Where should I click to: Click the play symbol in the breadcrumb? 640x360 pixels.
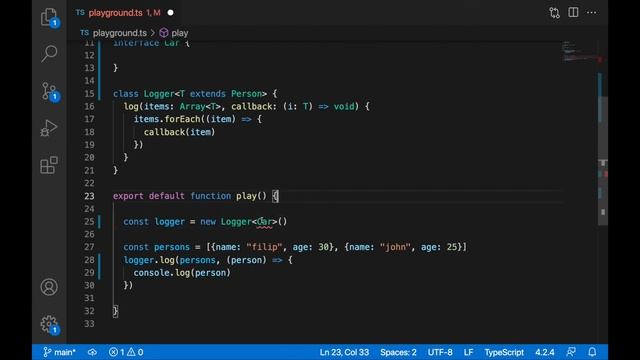click(180, 33)
